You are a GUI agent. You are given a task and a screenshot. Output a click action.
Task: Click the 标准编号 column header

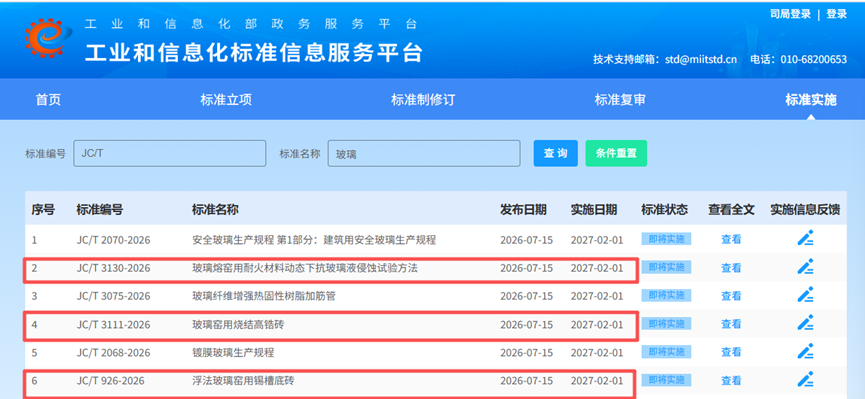tap(99, 210)
